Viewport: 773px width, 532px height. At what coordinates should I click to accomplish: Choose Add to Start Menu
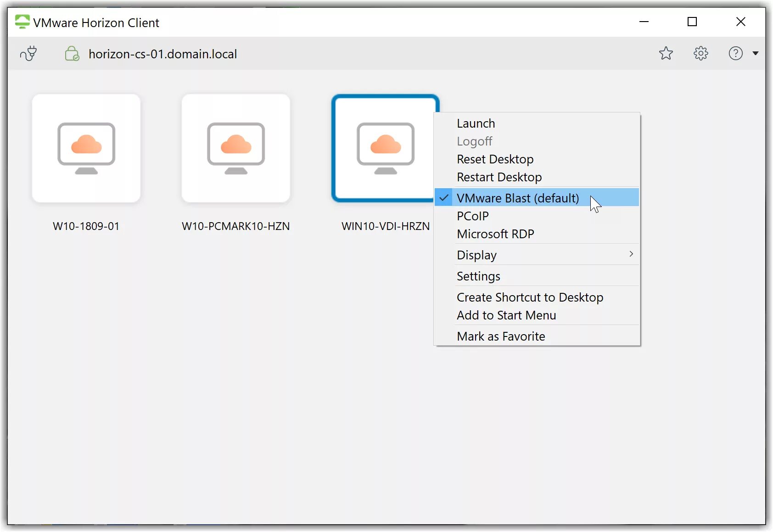pos(537,315)
